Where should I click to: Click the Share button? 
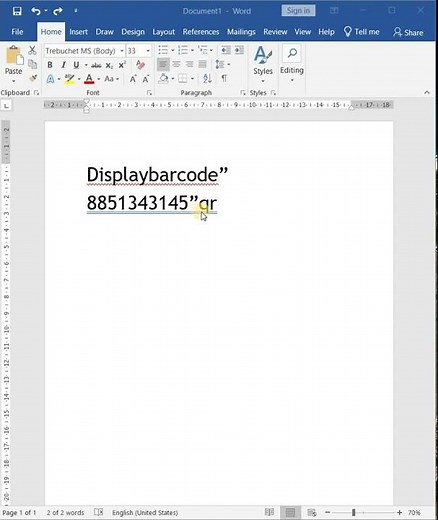pos(408,32)
